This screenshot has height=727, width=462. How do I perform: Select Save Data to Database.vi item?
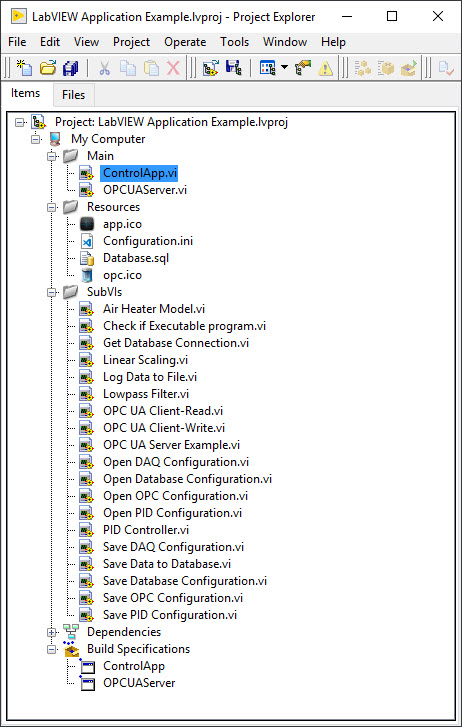point(167,564)
